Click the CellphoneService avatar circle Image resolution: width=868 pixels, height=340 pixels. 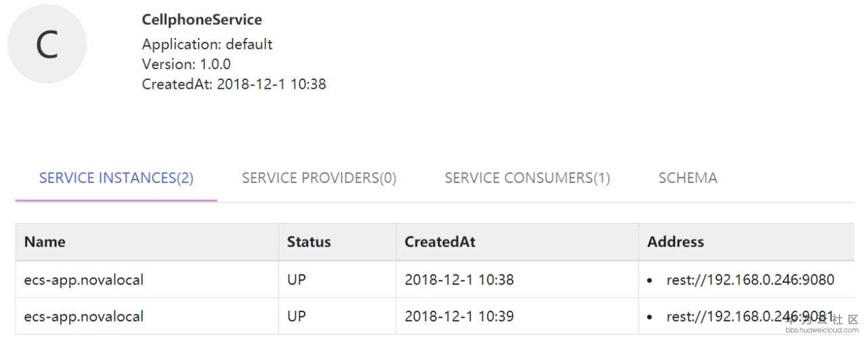click(x=47, y=45)
